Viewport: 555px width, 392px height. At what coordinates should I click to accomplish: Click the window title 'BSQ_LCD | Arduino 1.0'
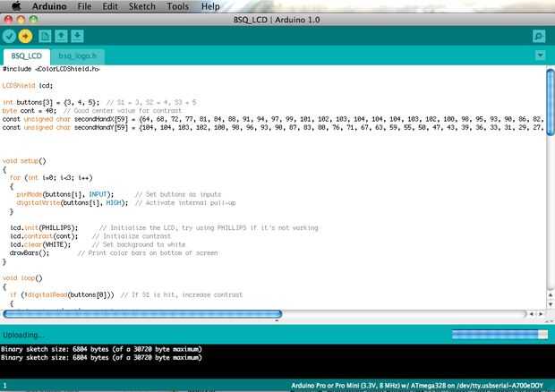tap(277, 20)
